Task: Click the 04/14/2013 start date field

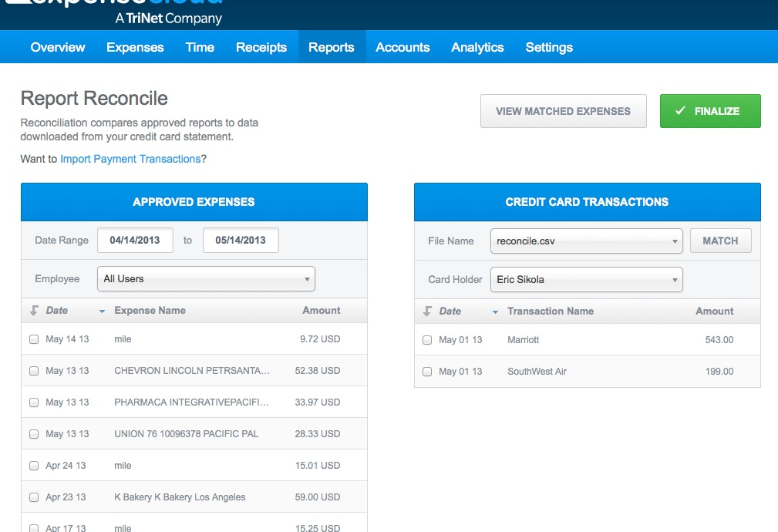Action: pyautogui.click(x=135, y=240)
